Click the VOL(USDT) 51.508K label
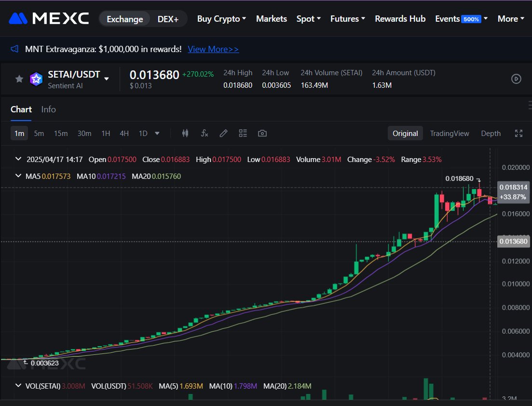The image size is (532, 406). tap(122, 386)
